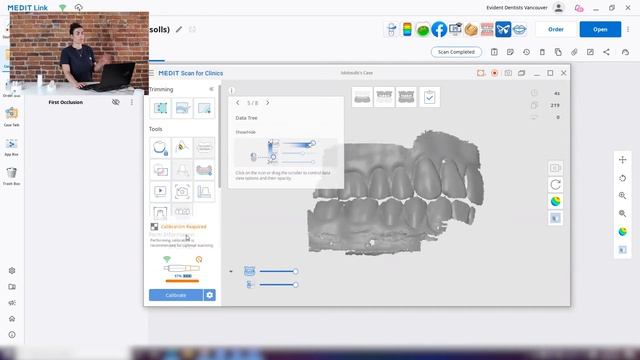The height and width of the screenshot is (360, 640).
Task: Click the share icon in case toolbar
Action: tap(607, 52)
